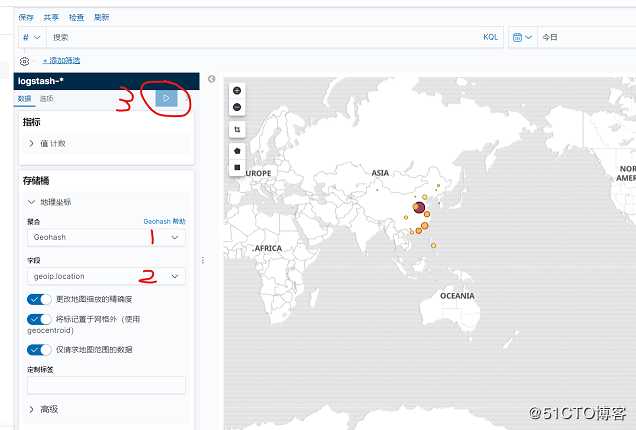Click the logstash-* index pattern title
The width and height of the screenshot is (636, 430).
point(41,81)
